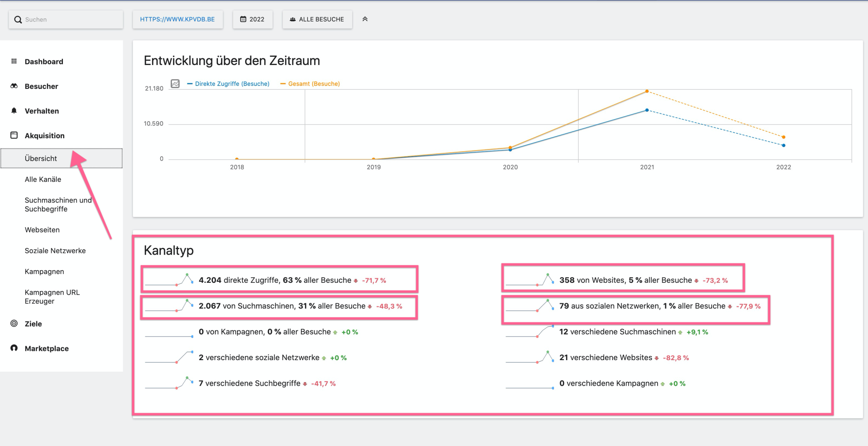Click the 2021 orange data point
Screen dimensions: 868x446
coord(647,91)
